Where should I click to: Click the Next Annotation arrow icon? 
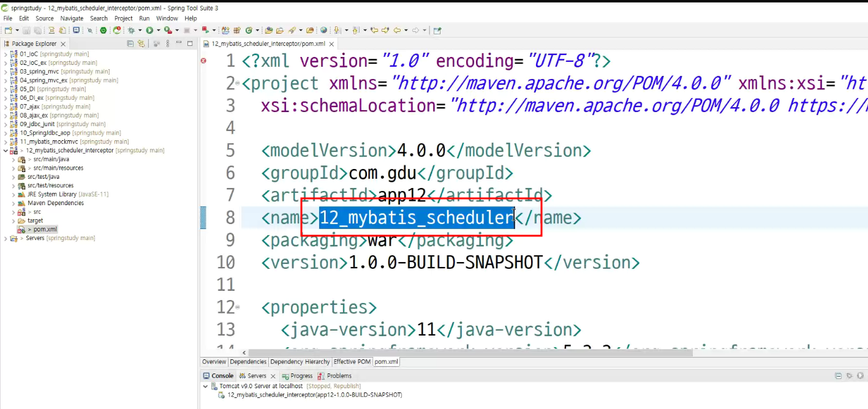point(337,30)
